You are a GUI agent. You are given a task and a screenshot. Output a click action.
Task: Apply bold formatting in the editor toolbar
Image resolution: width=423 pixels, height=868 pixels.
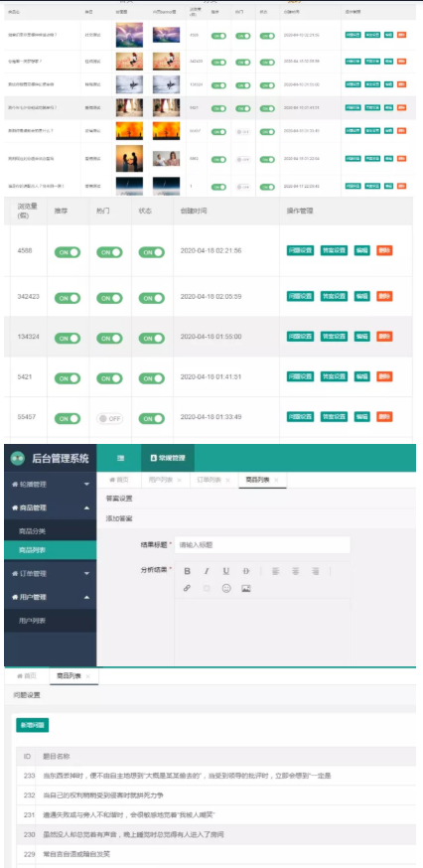coord(187,571)
